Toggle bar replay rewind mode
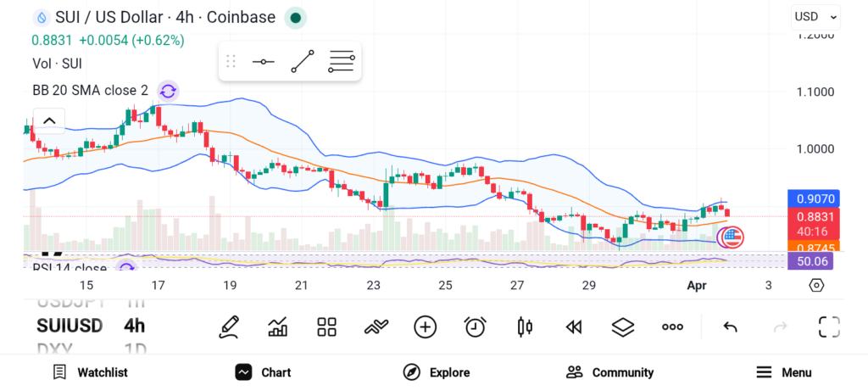 pos(574,327)
